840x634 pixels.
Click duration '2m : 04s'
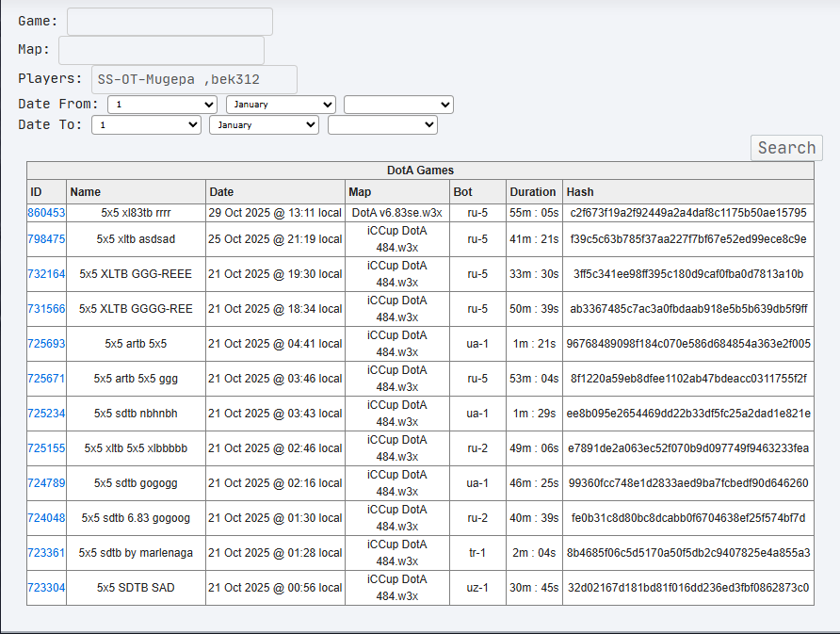[534, 553]
